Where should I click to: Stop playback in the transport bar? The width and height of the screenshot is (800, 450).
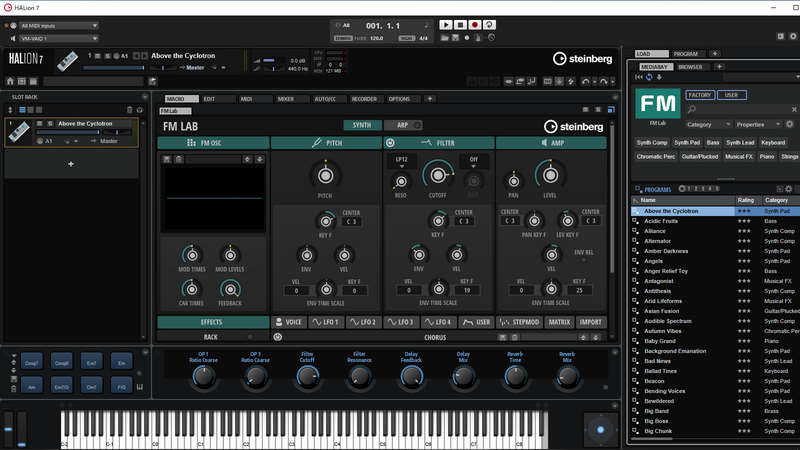(x=460, y=25)
